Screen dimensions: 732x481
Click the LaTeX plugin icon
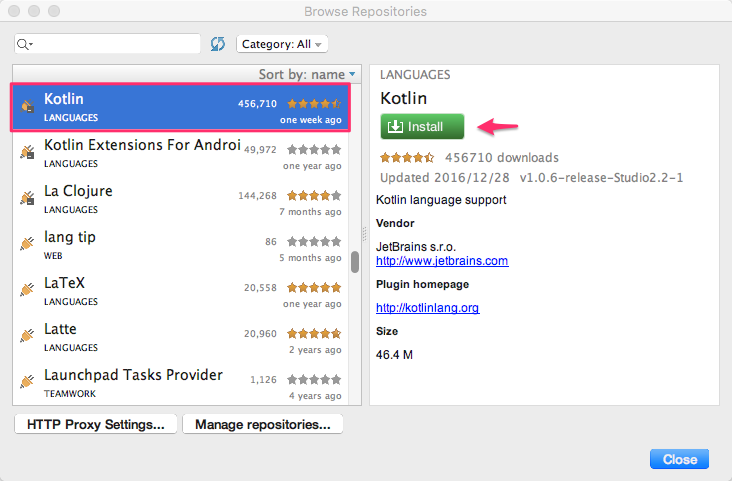(28, 291)
